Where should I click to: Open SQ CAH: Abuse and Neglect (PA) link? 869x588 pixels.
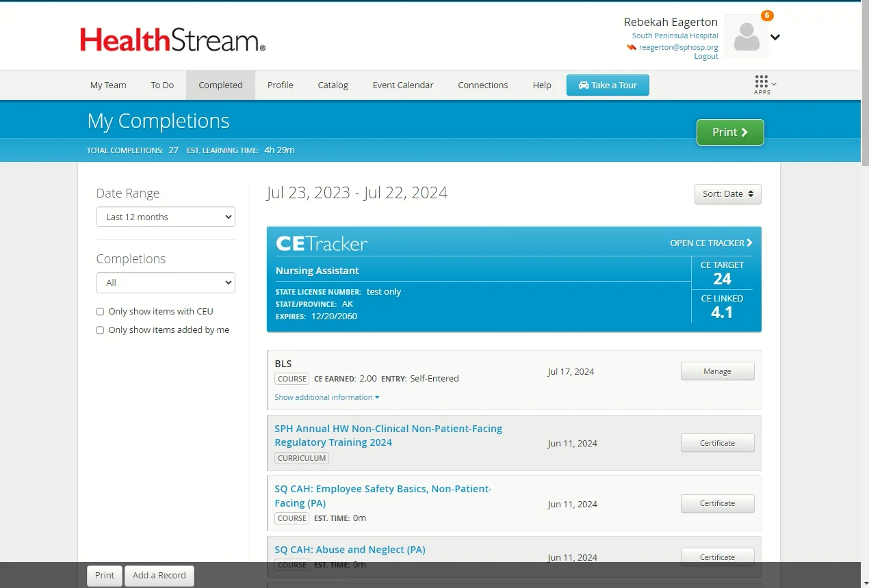350,550
